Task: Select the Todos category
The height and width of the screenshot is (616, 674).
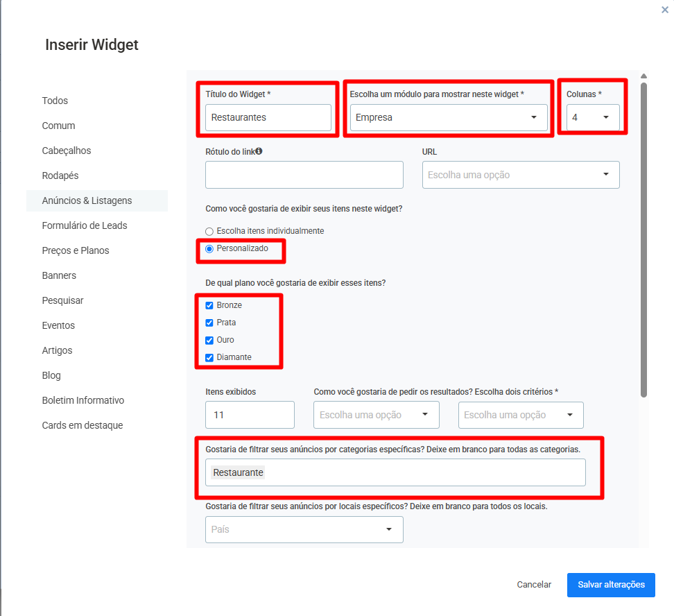Action: click(55, 101)
